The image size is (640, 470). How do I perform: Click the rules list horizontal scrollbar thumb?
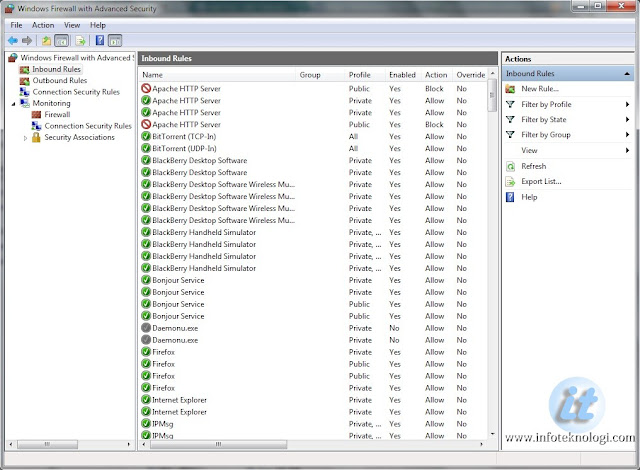pyautogui.click(x=218, y=444)
